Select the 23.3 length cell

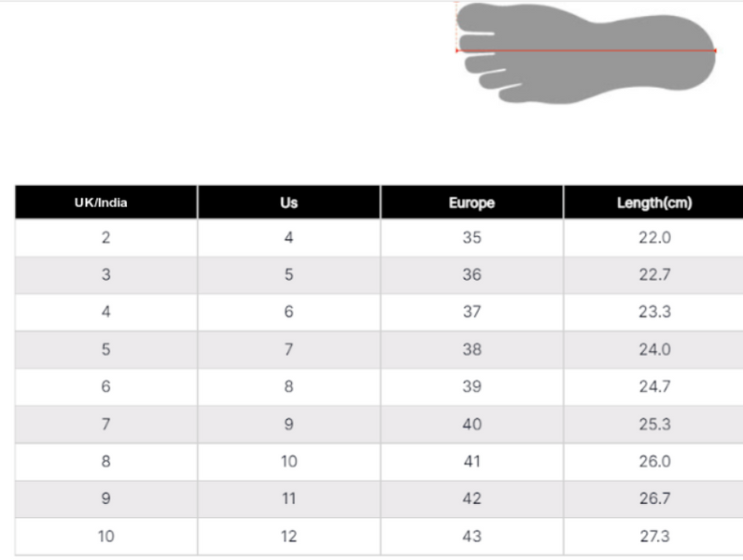click(x=654, y=313)
